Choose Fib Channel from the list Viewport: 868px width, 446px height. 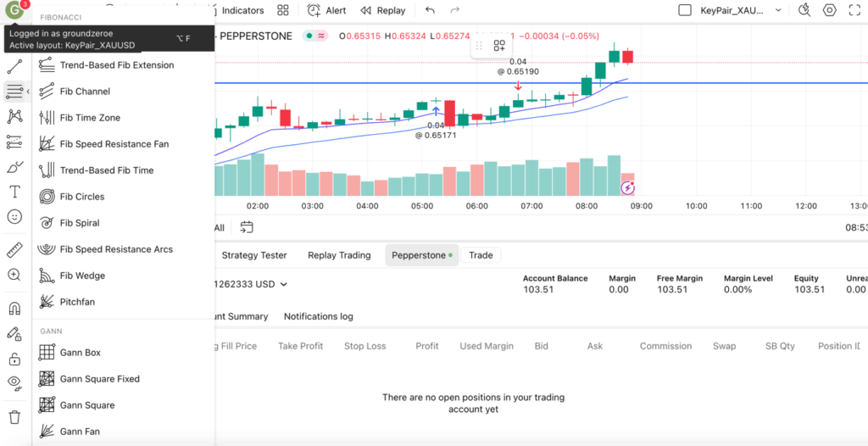point(123,92)
